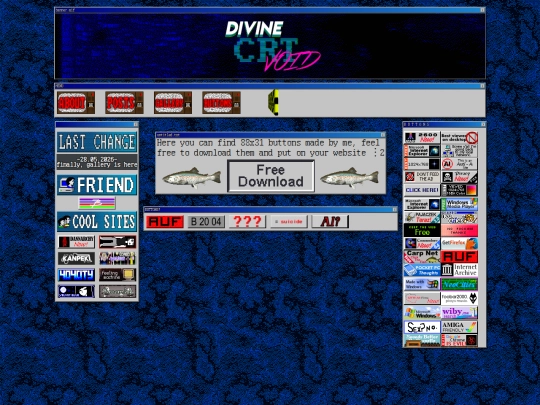Image resolution: width=540 pixels, height=405 pixels.
Task: Click the Made with Windows badge
Action: (x=422, y=284)
